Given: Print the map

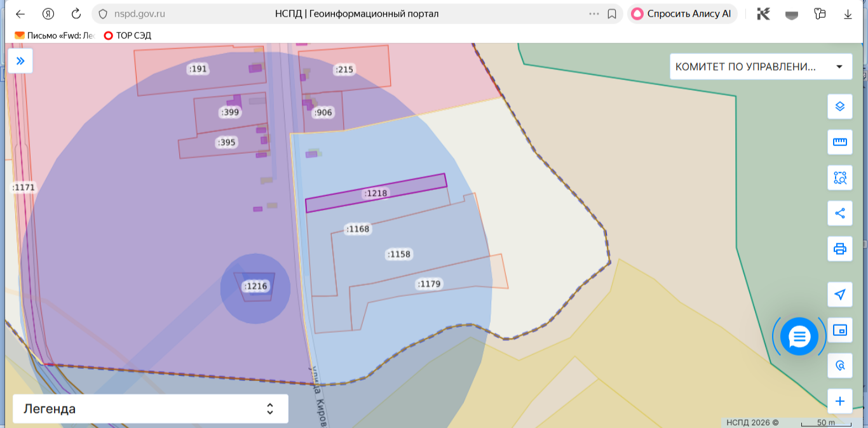Looking at the screenshot, I should pos(840,249).
